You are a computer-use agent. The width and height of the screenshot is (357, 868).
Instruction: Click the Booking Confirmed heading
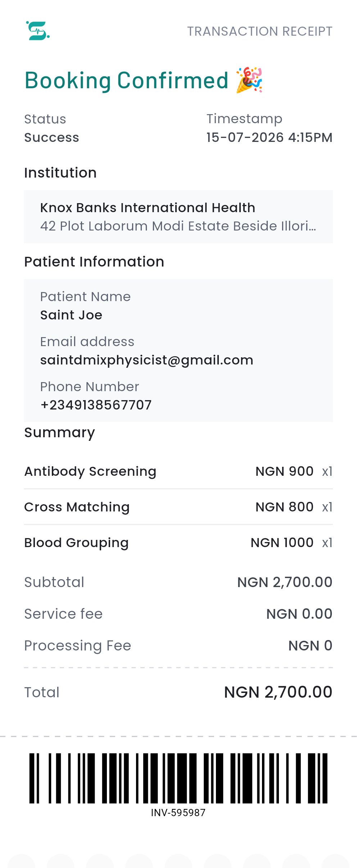pyautogui.click(x=127, y=80)
